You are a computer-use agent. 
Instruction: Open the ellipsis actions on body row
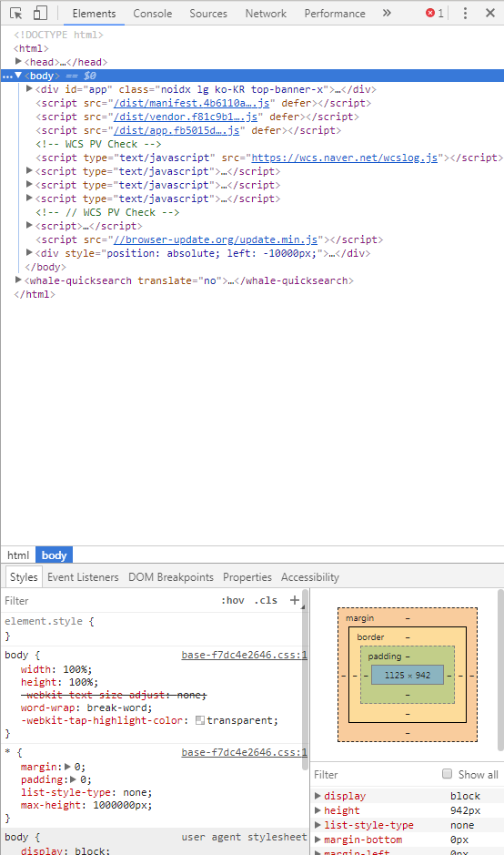(x=7, y=76)
